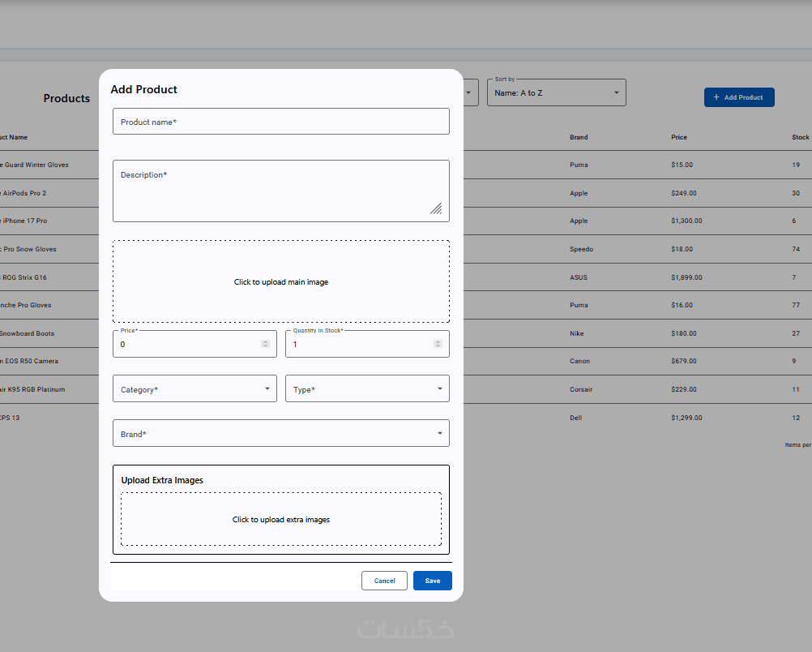Screen dimensions: 812x652
Task: Click the Category dropdown arrow icon
Action: point(267,388)
